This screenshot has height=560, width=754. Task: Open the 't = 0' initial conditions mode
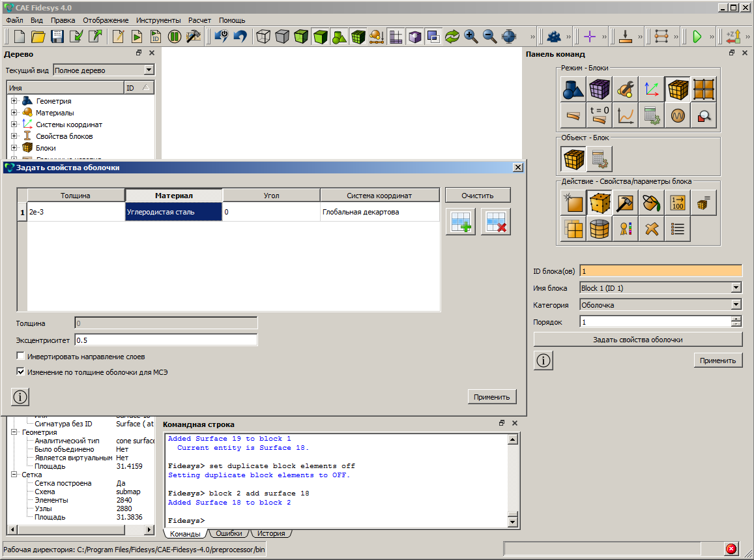pyautogui.click(x=599, y=115)
